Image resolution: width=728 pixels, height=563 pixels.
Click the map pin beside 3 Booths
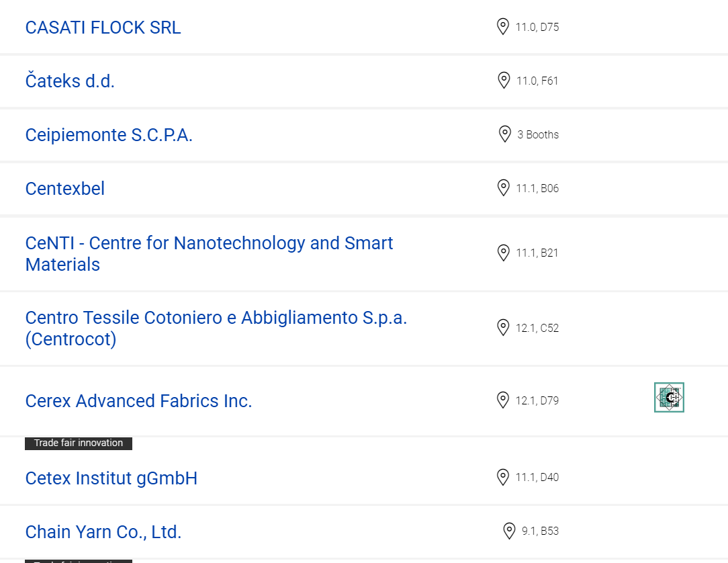504,134
